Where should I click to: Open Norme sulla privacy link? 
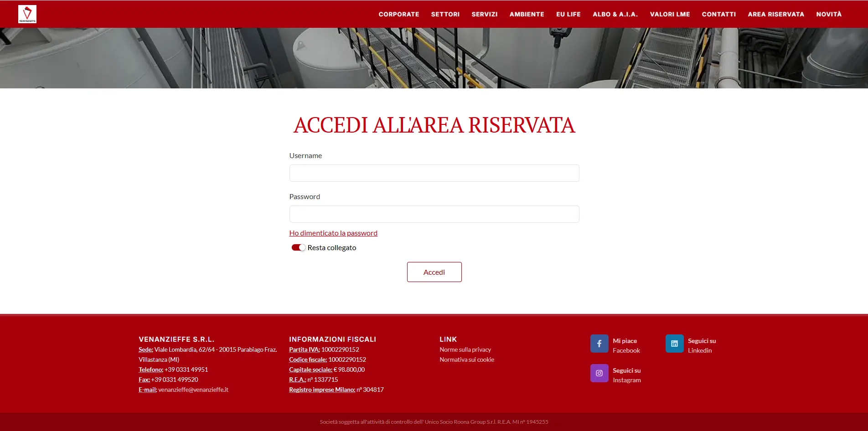click(465, 349)
